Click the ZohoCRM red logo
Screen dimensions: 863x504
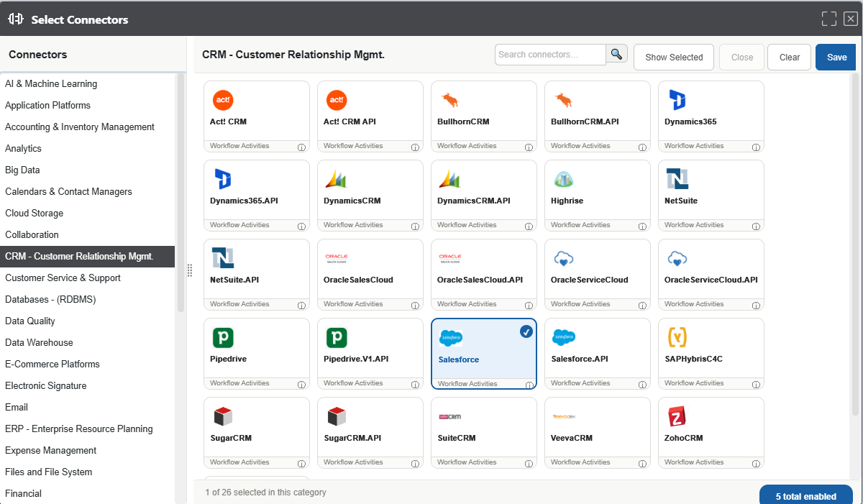[677, 416]
